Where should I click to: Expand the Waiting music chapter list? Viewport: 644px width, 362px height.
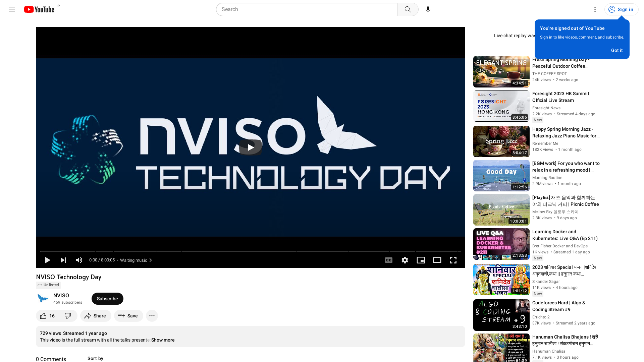point(136,260)
